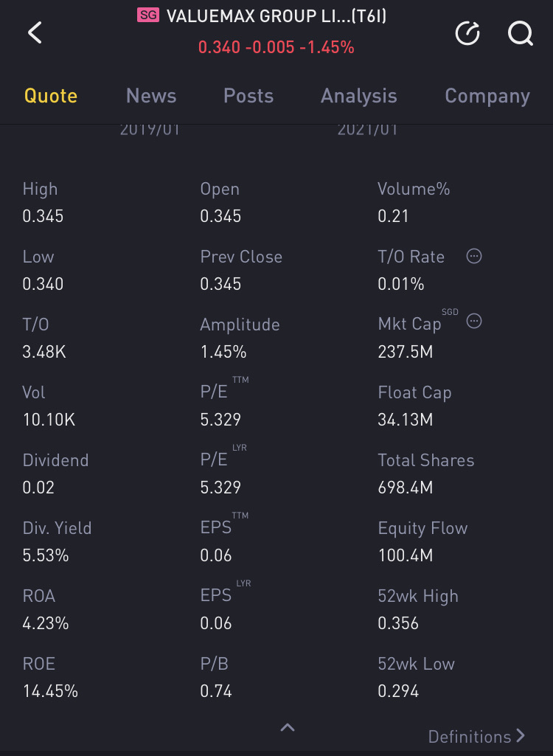
Task: Open Definitions via the chevron arrow
Action: [x=521, y=735]
